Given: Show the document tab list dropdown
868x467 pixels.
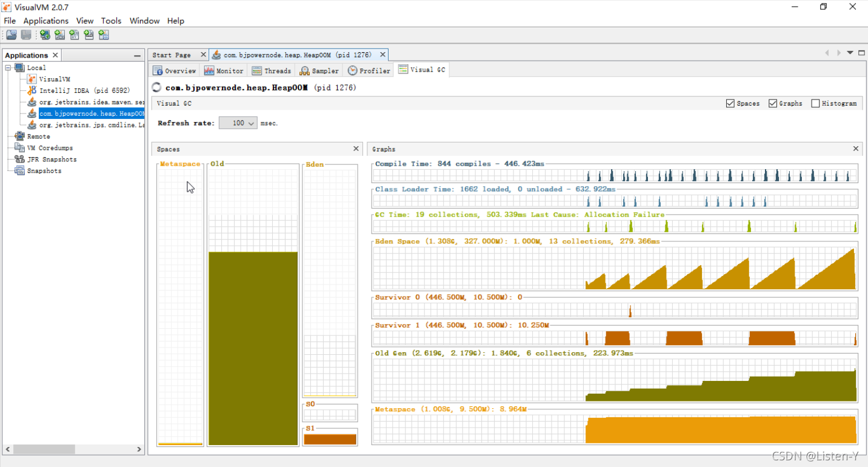Looking at the screenshot, I should click(850, 53).
